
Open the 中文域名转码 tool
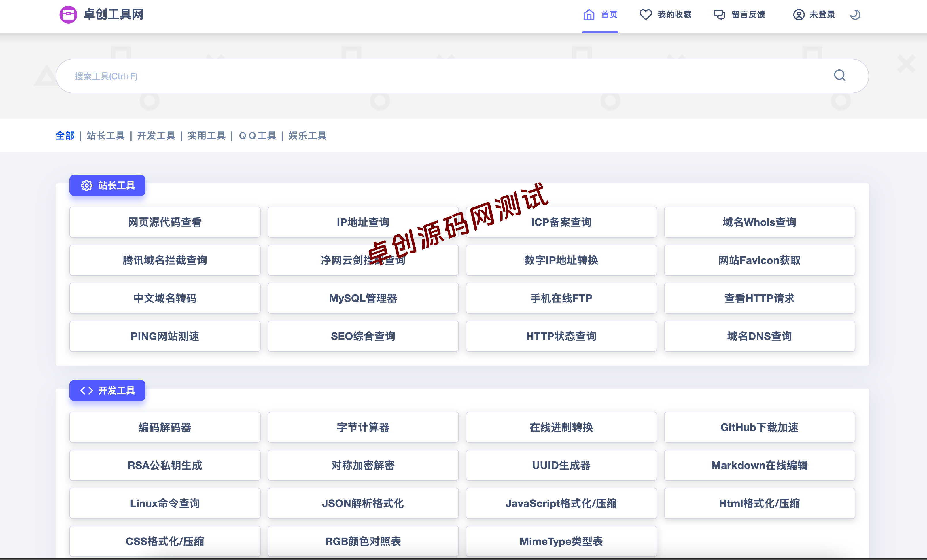pyautogui.click(x=165, y=298)
